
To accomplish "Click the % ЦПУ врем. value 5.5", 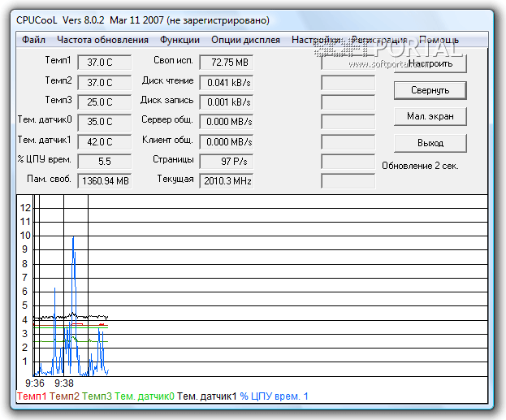I will point(104,162).
